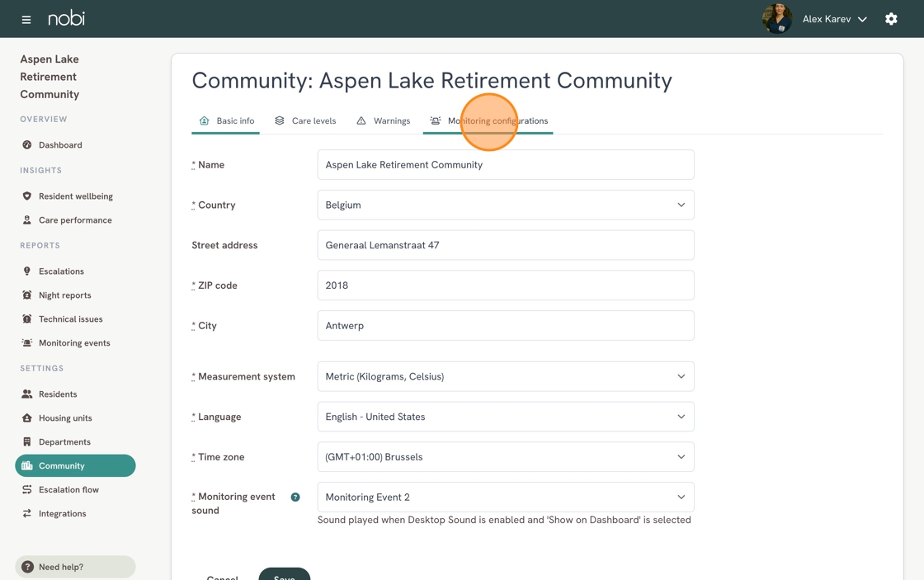This screenshot has height=580, width=924.
Task: Click the Street address input field
Action: (x=506, y=245)
